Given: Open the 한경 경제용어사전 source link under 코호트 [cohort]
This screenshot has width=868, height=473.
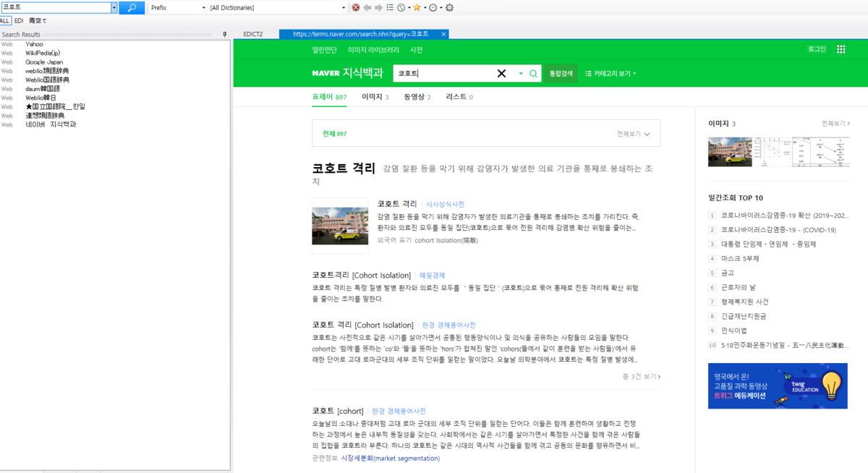Looking at the screenshot, I should tap(399, 411).
